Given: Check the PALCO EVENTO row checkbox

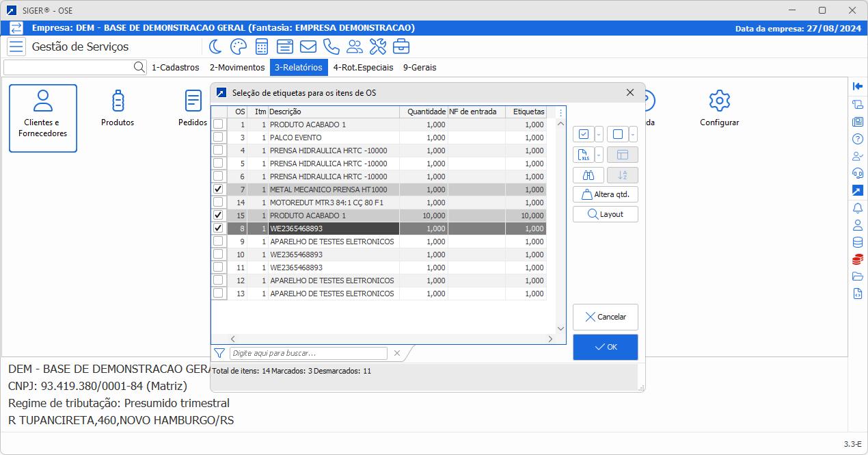Looking at the screenshot, I should click(218, 138).
